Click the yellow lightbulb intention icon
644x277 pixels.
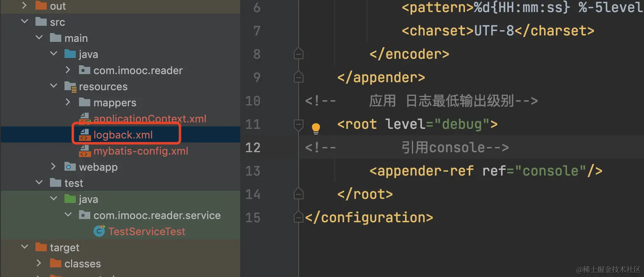click(x=316, y=128)
